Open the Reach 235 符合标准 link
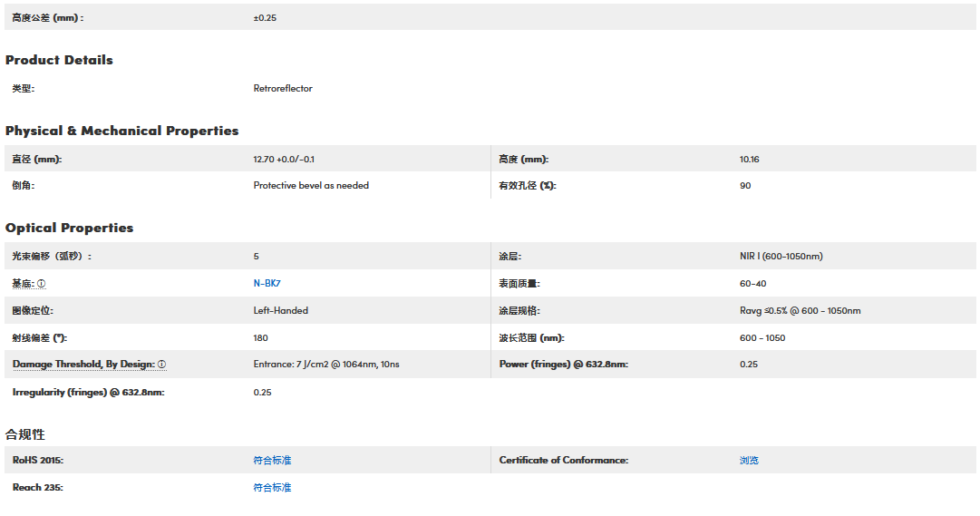The height and width of the screenshot is (516, 980). coord(272,488)
